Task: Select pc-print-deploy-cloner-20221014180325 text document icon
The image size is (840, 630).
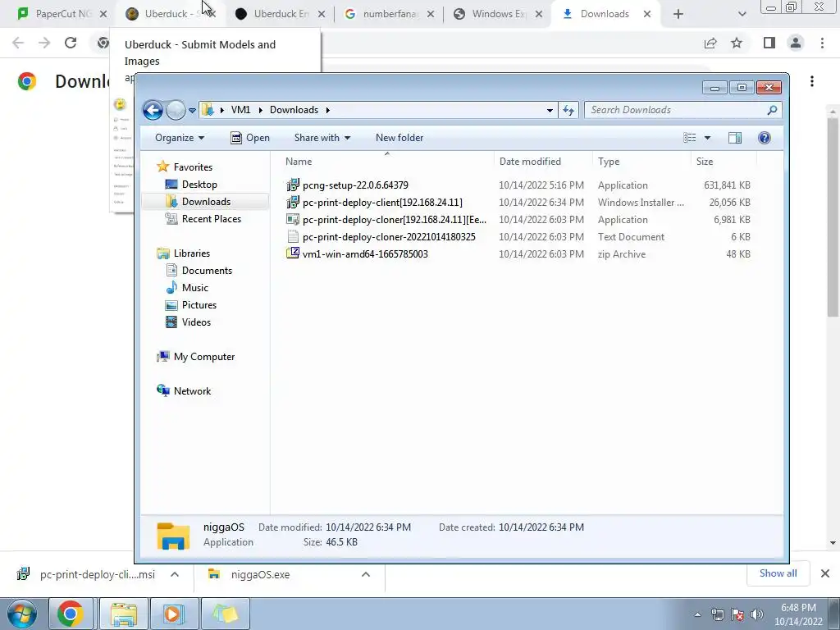Action: coord(293,237)
